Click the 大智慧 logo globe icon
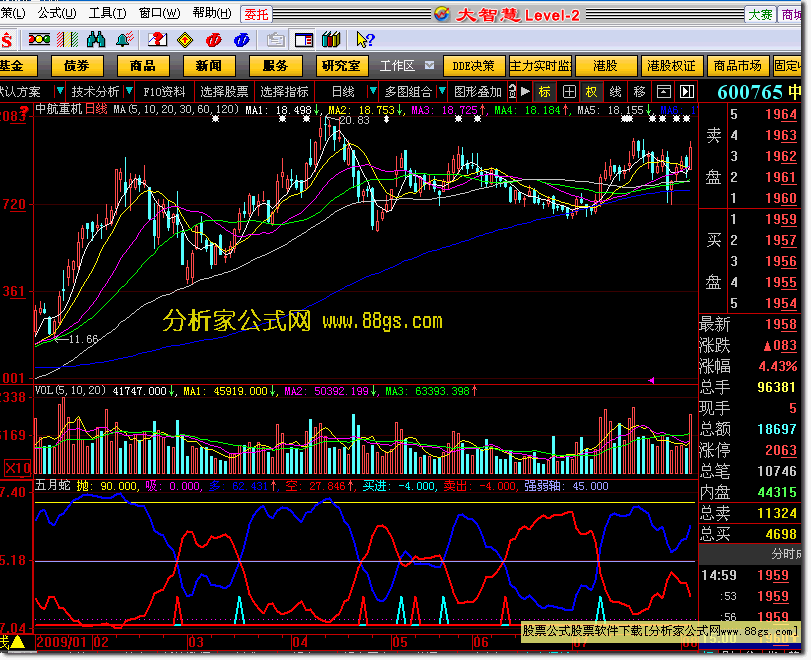The width and height of the screenshot is (811, 660). [x=442, y=14]
